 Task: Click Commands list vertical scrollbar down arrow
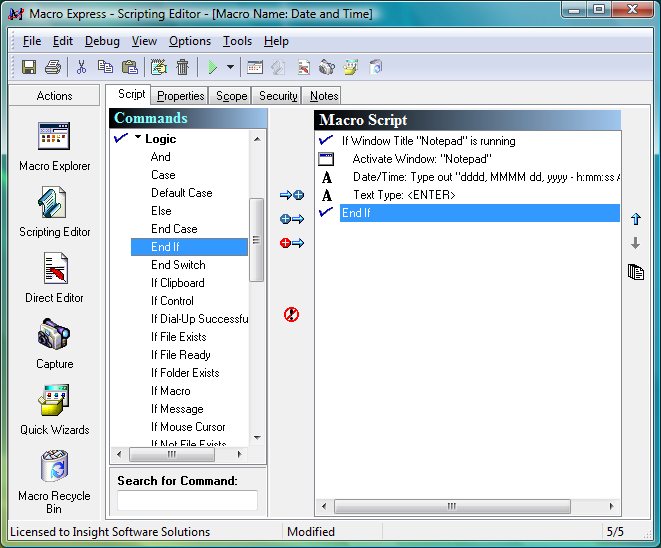coord(257,438)
